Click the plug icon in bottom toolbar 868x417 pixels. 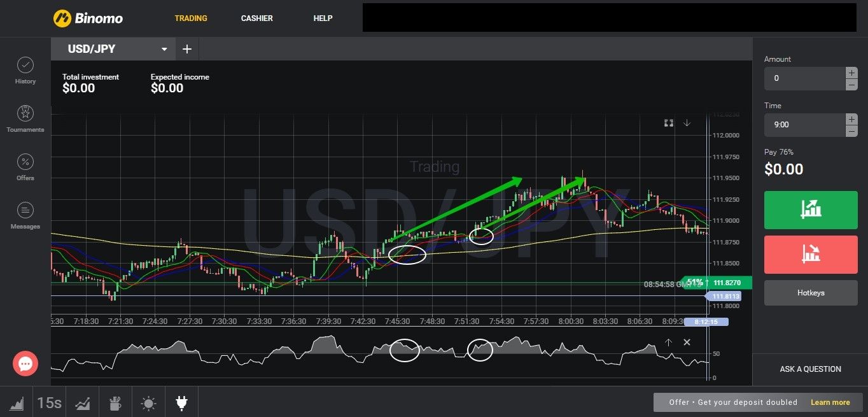[x=181, y=403]
